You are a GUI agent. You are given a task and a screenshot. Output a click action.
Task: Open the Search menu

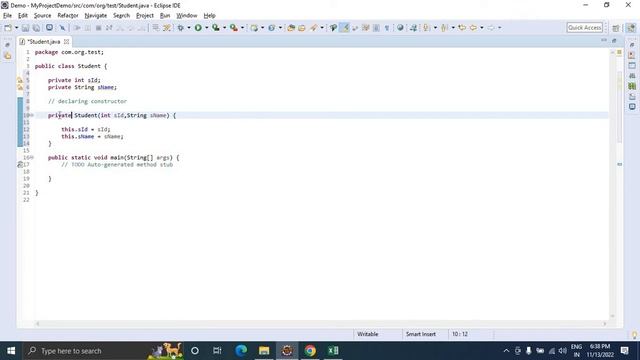[x=121, y=16]
